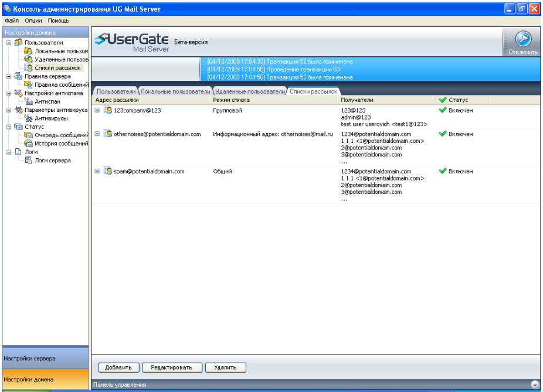Image resolution: width=543 pixels, height=392 pixels.
Task: Open the Помощь menu
Action: [58, 21]
